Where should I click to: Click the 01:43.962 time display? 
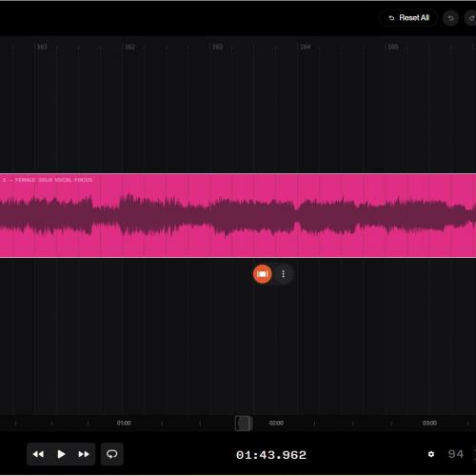[271, 455]
